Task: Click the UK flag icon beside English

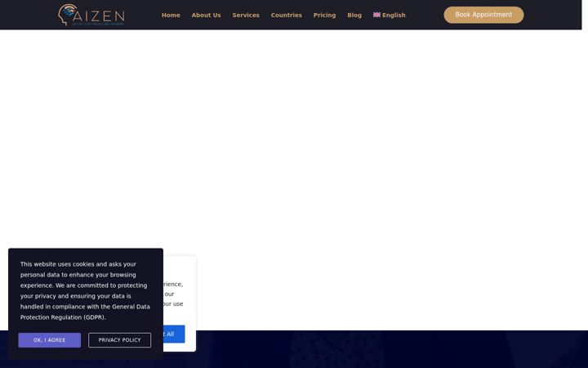Action: 376,15
